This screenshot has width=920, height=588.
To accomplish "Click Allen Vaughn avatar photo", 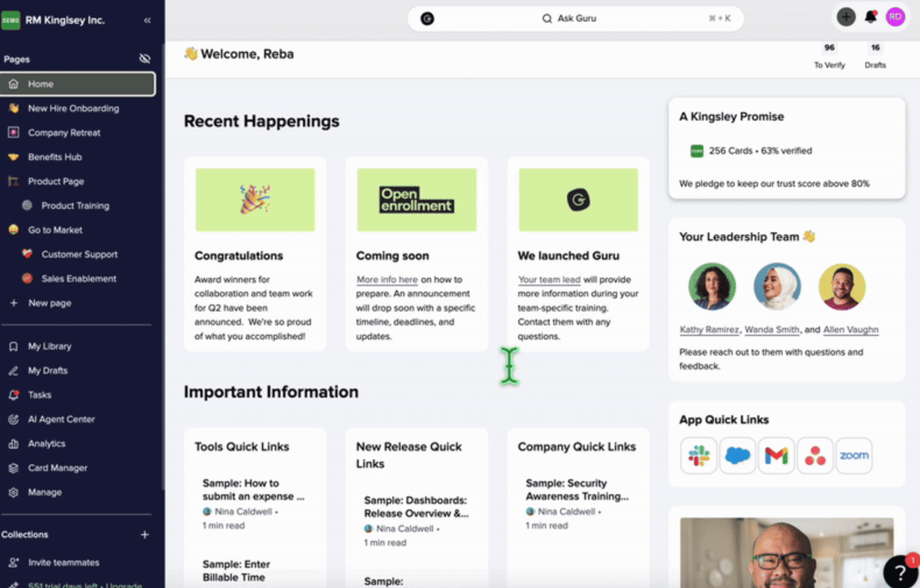I will [x=842, y=287].
